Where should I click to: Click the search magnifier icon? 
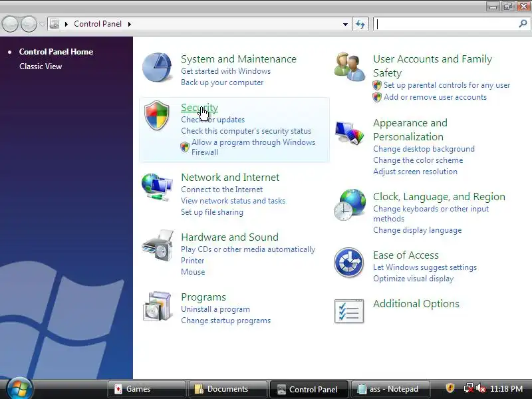tap(523, 24)
